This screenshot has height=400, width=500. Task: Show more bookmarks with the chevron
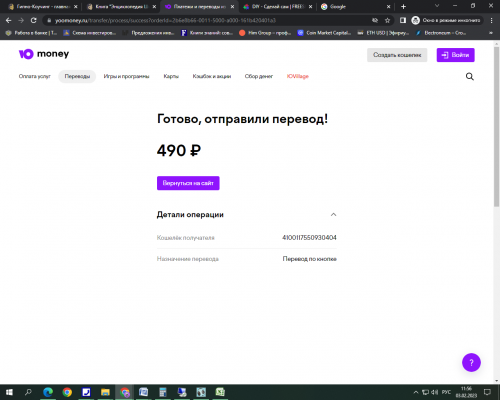(491, 33)
